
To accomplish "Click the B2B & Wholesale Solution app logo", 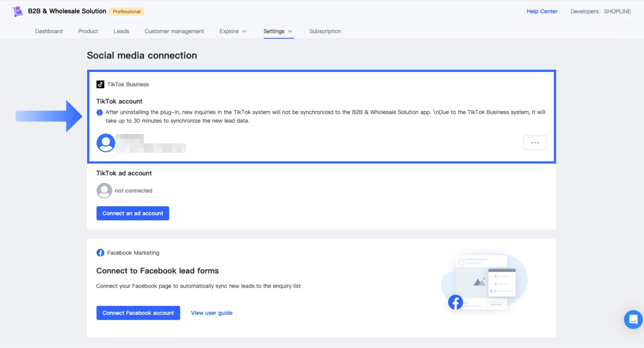I will (17, 11).
